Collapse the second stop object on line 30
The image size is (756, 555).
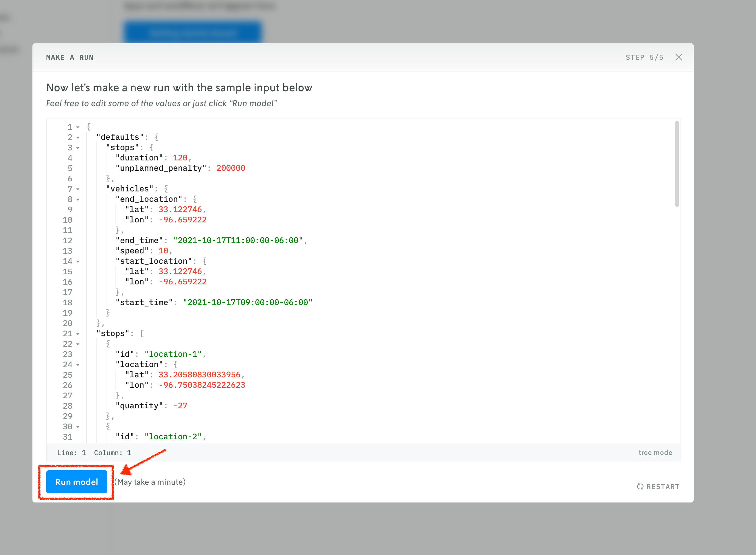tap(78, 427)
